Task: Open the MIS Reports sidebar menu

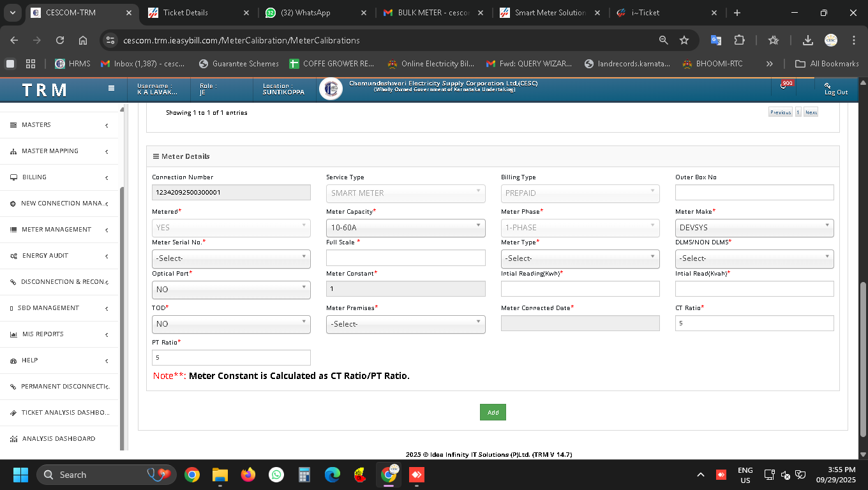Action: pos(43,334)
